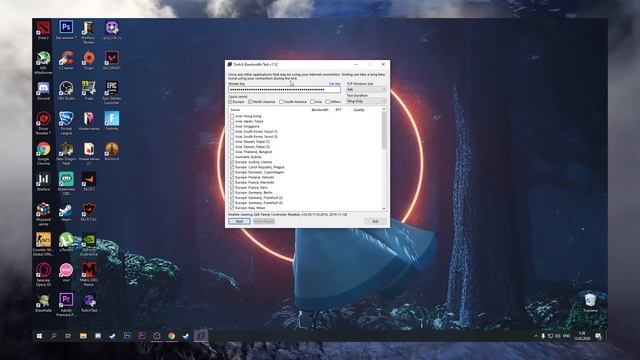This screenshot has width=640, height=360.
Task: Launch Discord from the desktop
Action: (x=43, y=91)
